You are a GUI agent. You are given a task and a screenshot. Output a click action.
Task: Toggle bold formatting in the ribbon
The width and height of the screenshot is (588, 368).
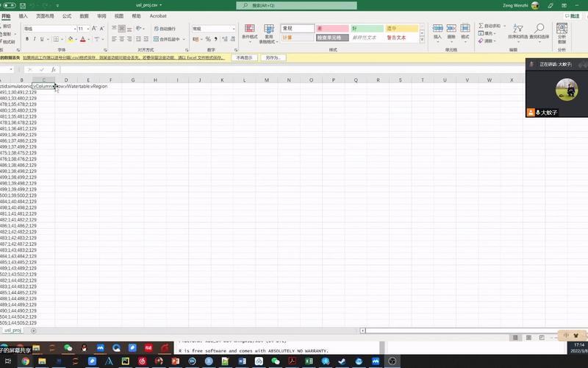[x=27, y=39]
